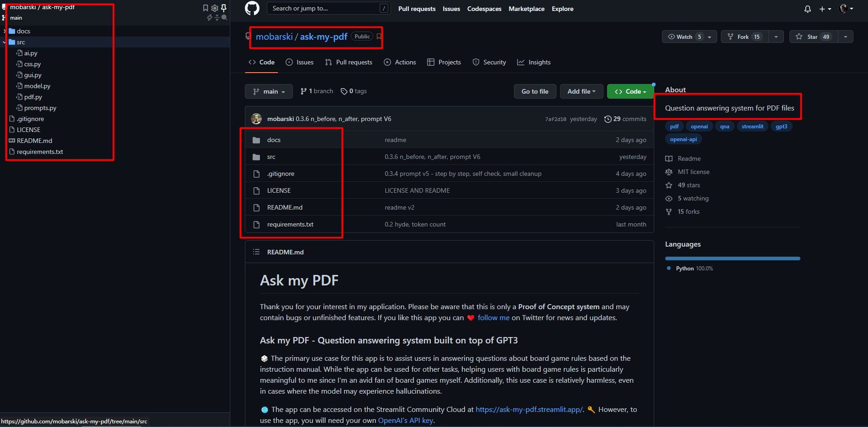The image size is (868, 427).
Task: Click the 29 commits history link
Action: [625, 119]
